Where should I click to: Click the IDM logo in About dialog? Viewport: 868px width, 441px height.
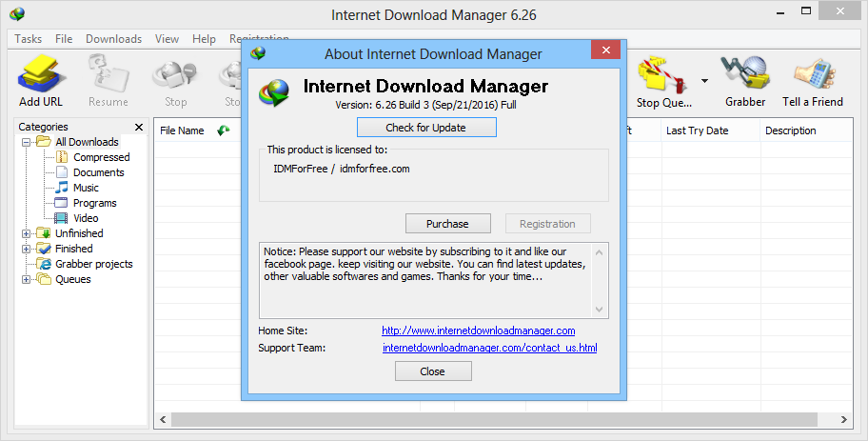[274, 92]
